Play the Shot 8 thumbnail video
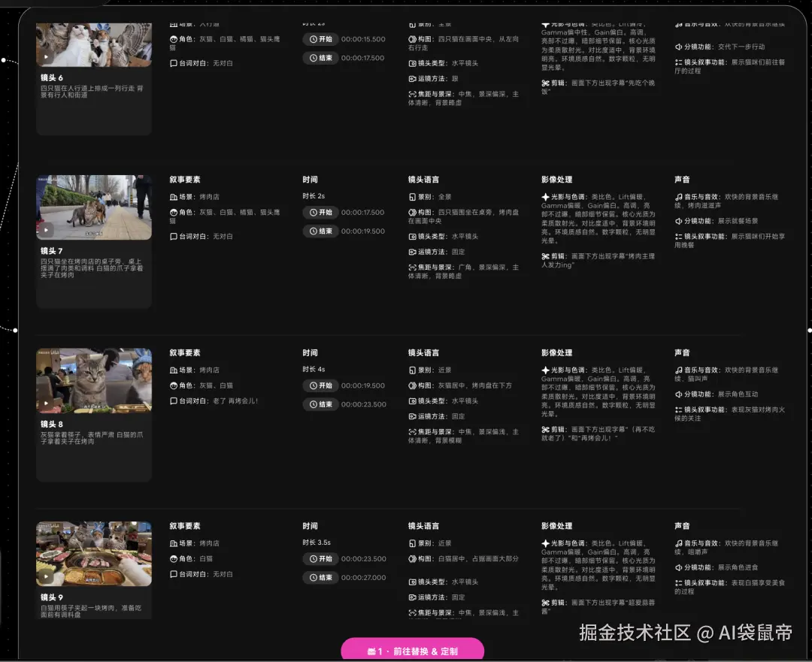 [x=46, y=403]
